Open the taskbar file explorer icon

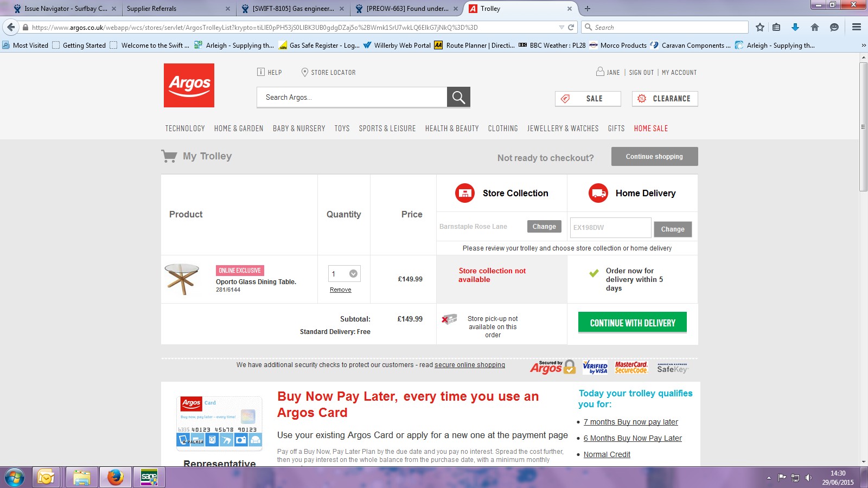(81, 478)
